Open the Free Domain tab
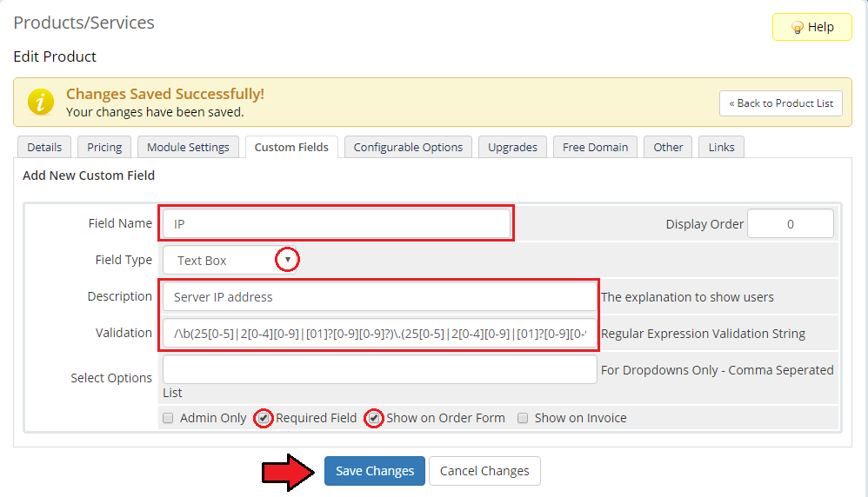 coord(595,147)
